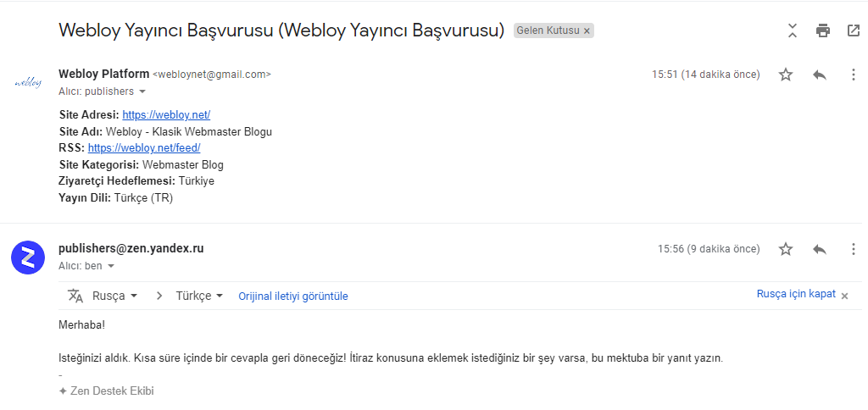Click the 'Site Kategorisi: Webmaster Blog' line
868x410 pixels.
(142, 165)
